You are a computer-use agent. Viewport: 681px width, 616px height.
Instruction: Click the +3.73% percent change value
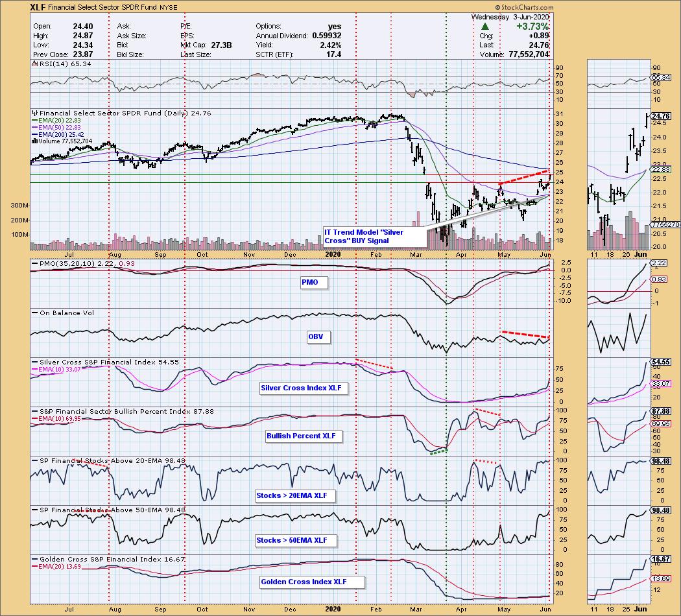coord(532,27)
